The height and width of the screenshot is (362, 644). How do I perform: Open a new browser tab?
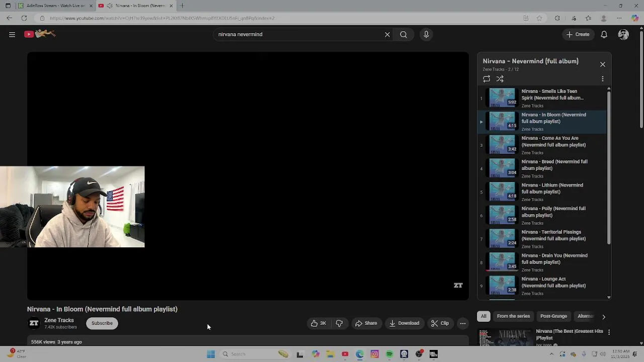(182, 6)
